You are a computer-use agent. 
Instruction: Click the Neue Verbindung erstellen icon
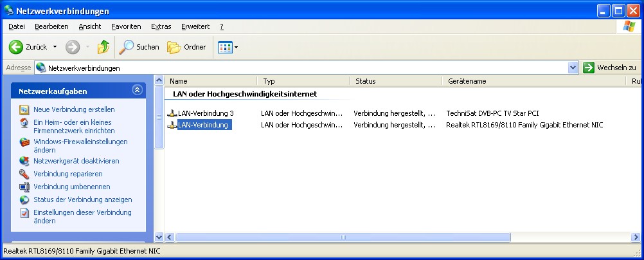(x=24, y=109)
